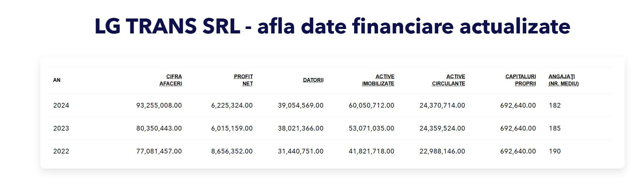The height and width of the screenshot is (186, 644).
Task: Click the 2023 net profit 6,015,159.00
Action: coord(232,128)
